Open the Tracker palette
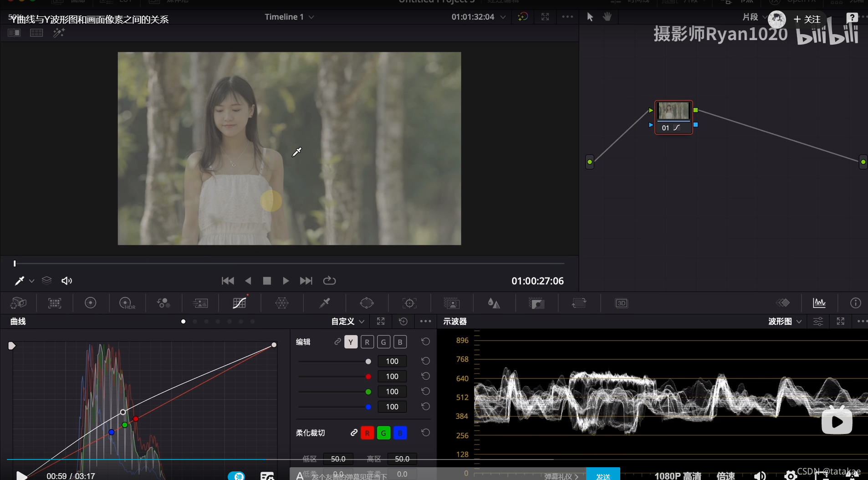Screen dimensions: 868x480 coord(409,303)
